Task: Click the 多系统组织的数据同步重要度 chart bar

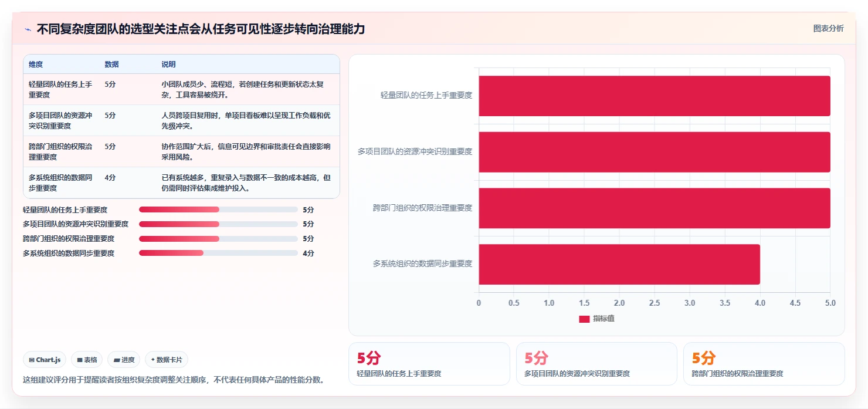Action: (619, 264)
